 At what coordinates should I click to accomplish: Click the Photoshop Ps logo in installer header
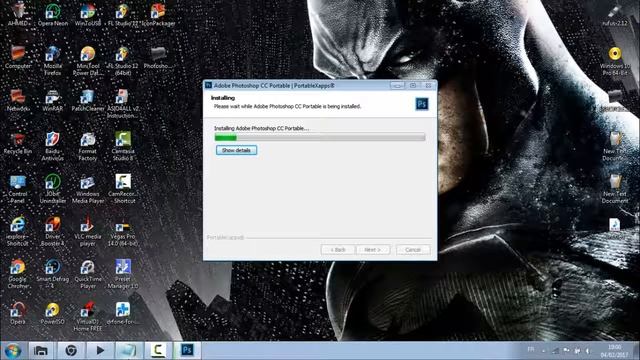(x=422, y=104)
